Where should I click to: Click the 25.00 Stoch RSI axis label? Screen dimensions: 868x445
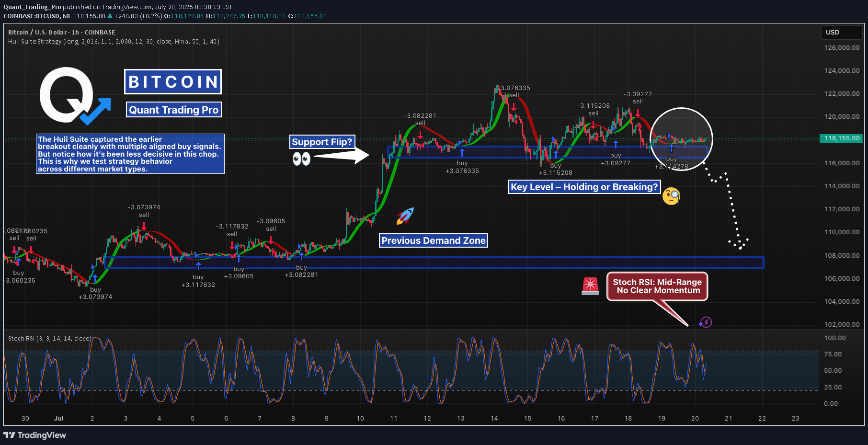(x=833, y=387)
